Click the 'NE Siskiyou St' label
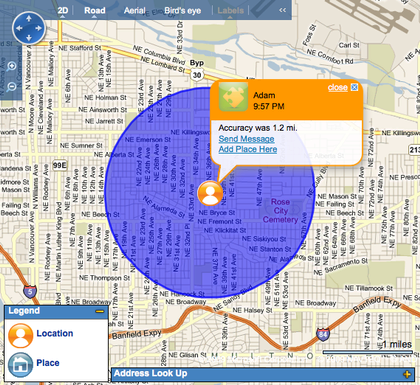Image resolution: width=420 pixels, height=385 pixels. pos(264,239)
